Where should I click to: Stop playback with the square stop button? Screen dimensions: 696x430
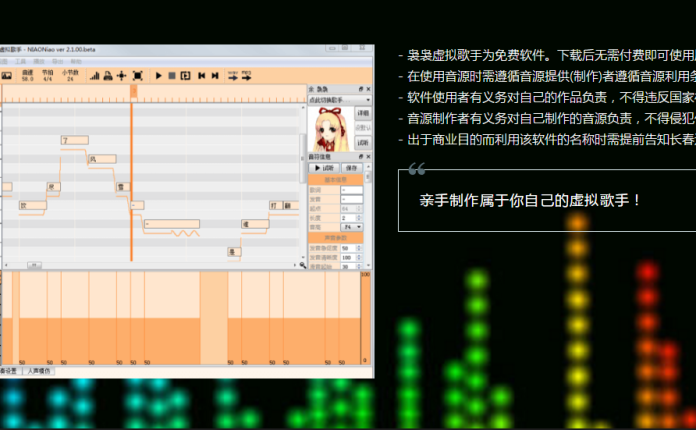[172, 76]
